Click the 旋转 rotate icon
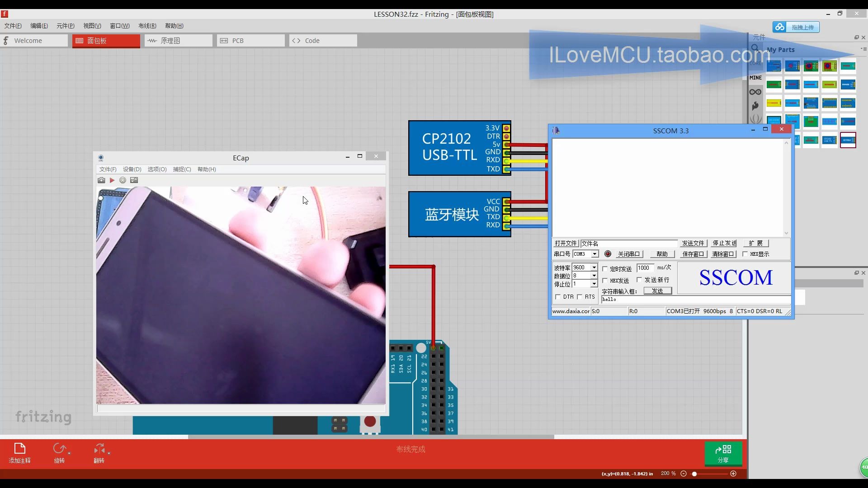 [59, 449]
